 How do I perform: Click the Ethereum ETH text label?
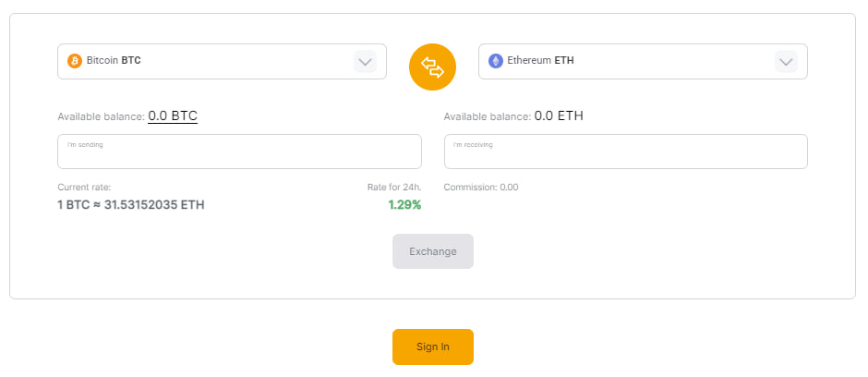click(x=540, y=61)
